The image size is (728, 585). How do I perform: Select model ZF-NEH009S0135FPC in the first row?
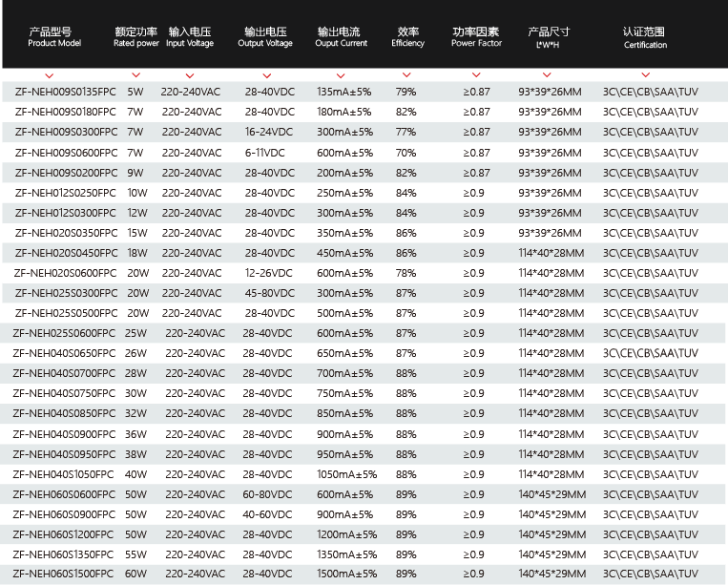(x=66, y=92)
